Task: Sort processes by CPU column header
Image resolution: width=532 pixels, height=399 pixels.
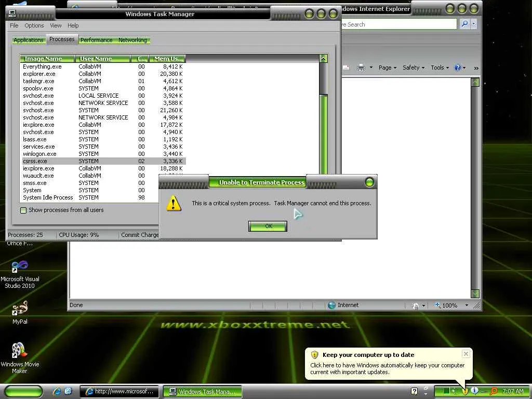Action: [x=140, y=59]
